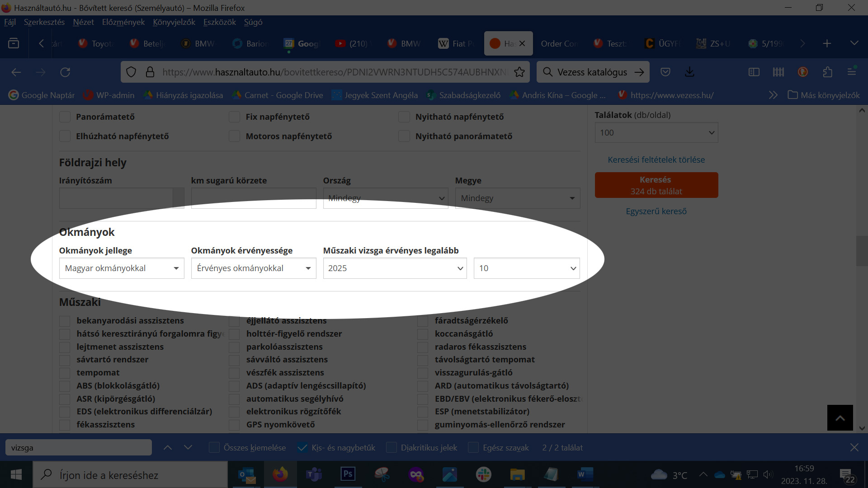Show site info via padlock icon

click(150, 72)
